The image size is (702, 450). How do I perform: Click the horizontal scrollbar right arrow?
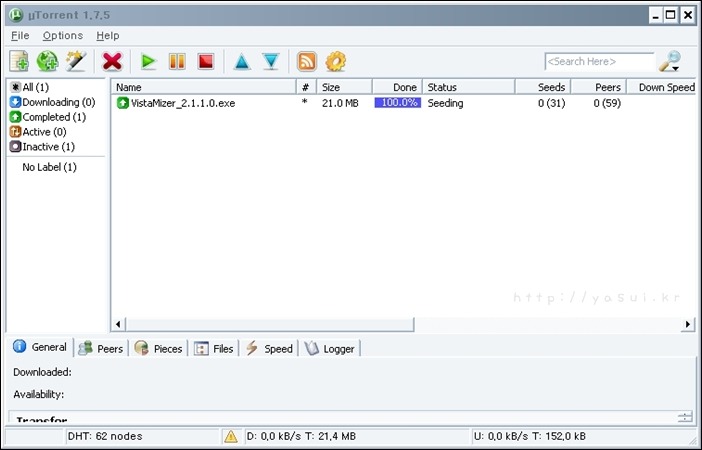click(688, 324)
